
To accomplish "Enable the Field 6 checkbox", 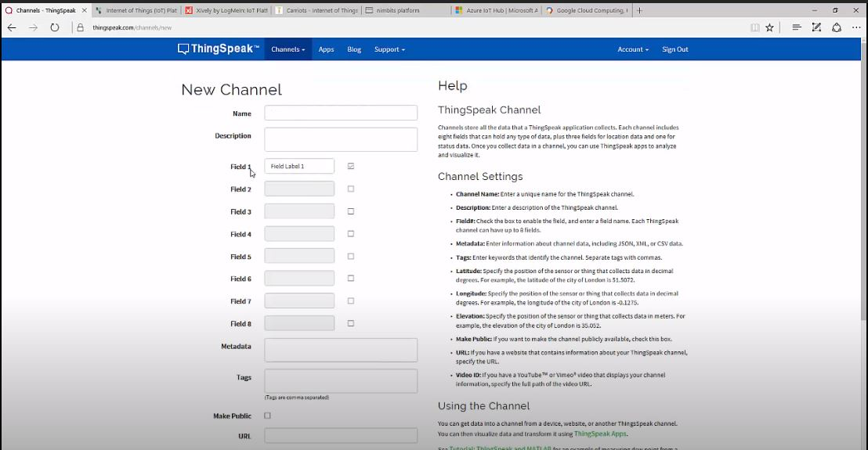I will coord(351,279).
